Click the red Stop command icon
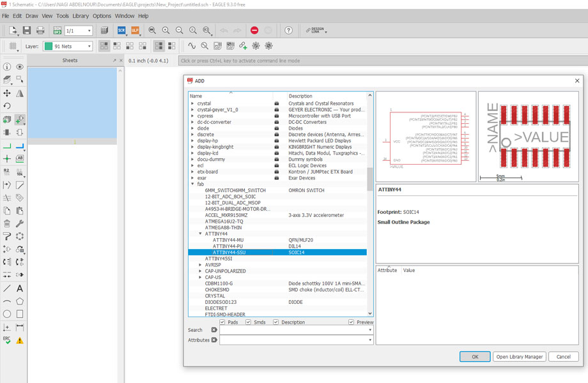This screenshot has width=588, height=383. click(x=254, y=31)
